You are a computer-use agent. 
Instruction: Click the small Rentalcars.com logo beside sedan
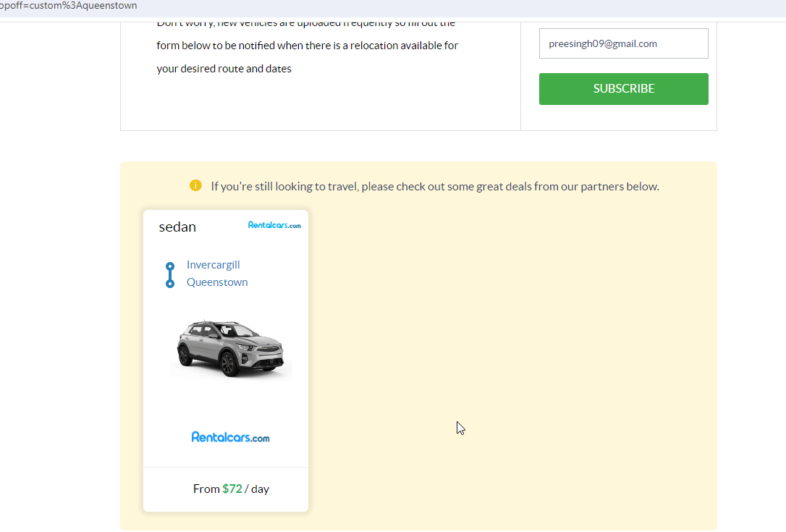tap(274, 225)
